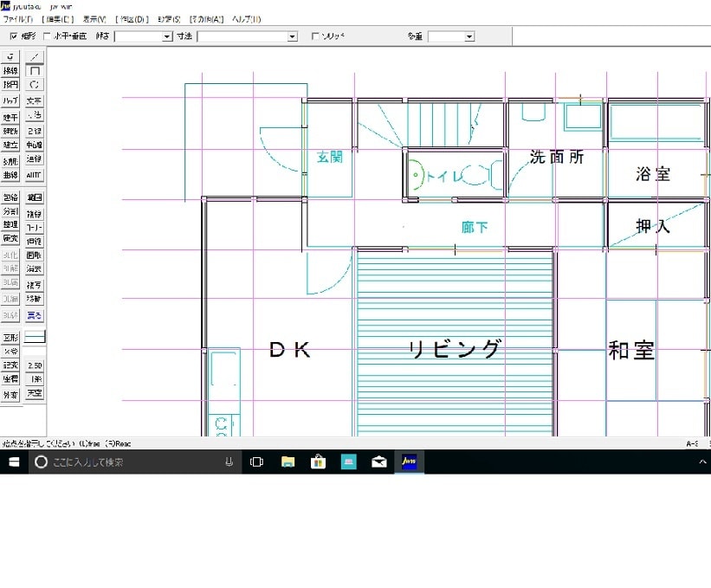711x588 pixels.
Task: Open the line attribute color bar
Action: point(35,337)
